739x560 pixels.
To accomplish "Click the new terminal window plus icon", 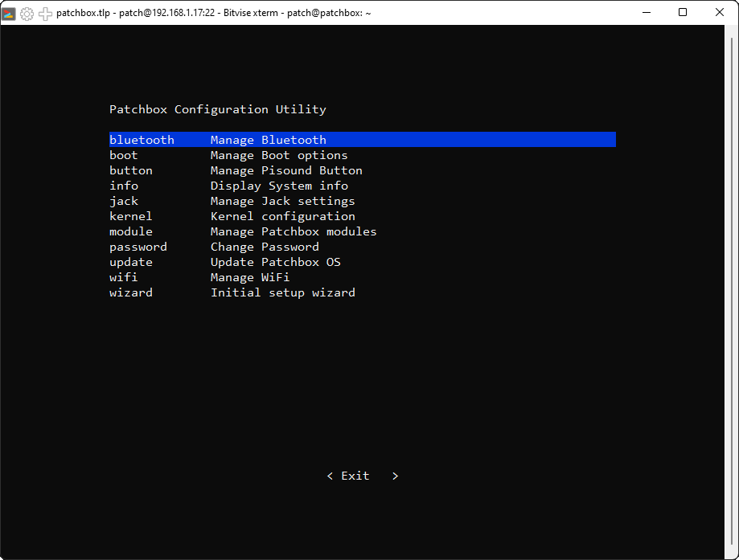I will click(45, 13).
